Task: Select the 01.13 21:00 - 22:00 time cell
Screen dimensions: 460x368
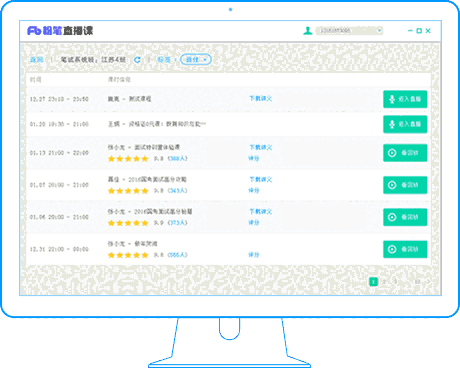Action: click(59, 153)
